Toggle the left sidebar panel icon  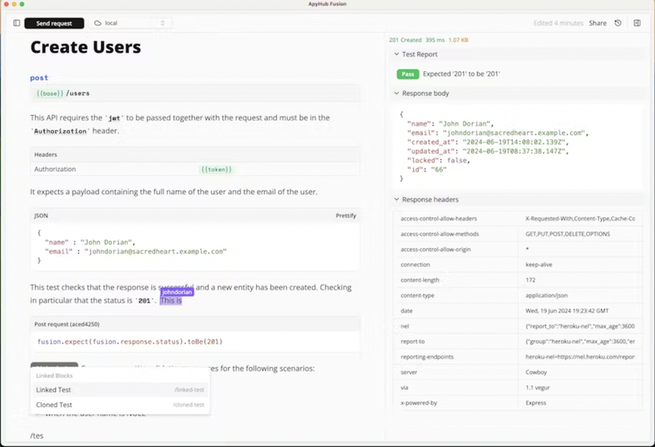pyautogui.click(x=17, y=23)
